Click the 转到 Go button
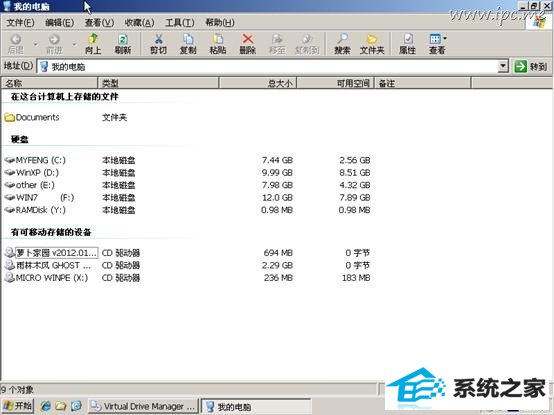Image resolution: width=554 pixels, height=415 pixels. pyautogui.click(x=531, y=66)
